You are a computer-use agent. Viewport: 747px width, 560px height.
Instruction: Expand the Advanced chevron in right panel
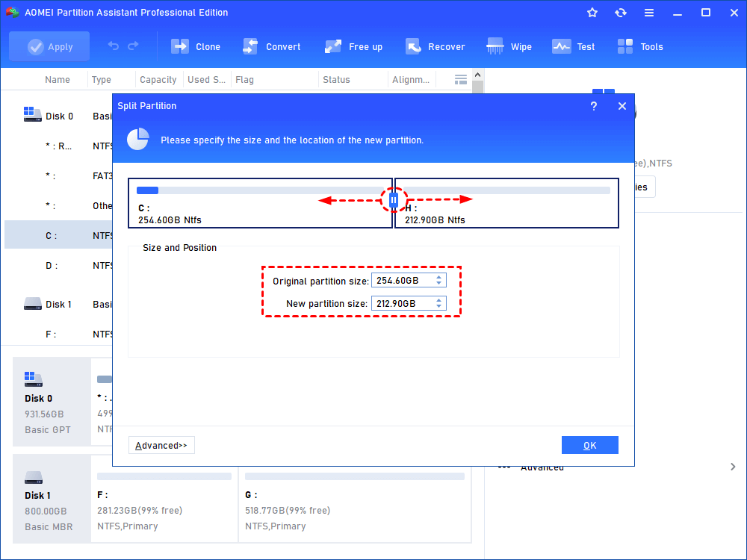(733, 467)
